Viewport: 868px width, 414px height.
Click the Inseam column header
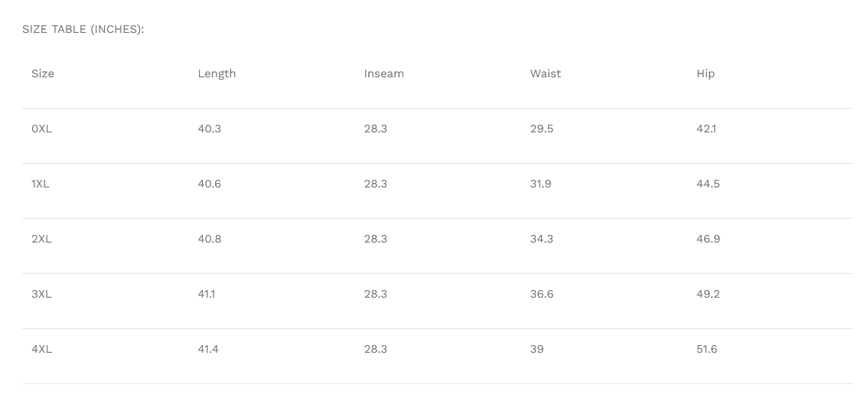point(383,73)
